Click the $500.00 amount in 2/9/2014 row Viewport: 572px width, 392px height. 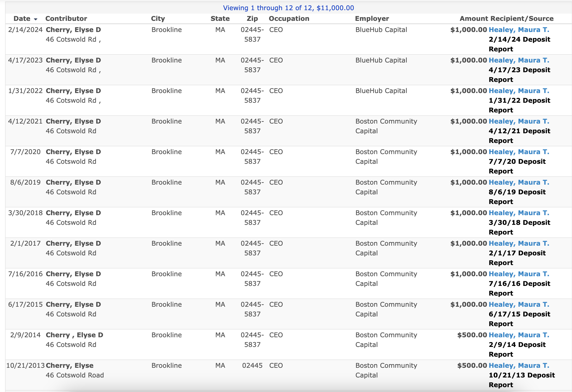point(472,335)
